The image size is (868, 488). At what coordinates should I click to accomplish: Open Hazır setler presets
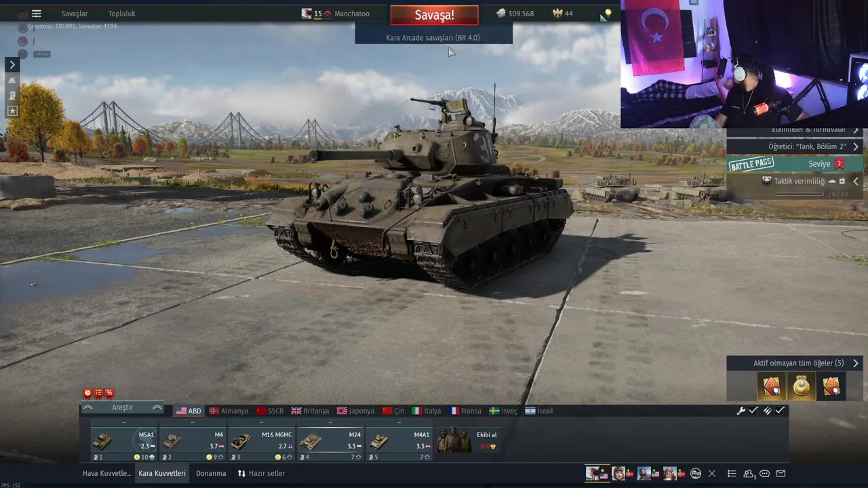coord(261,473)
